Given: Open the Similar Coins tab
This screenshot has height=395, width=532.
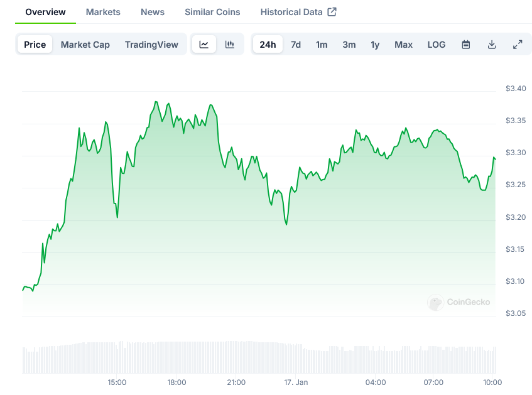Looking at the screenshot, I should 212,12.
